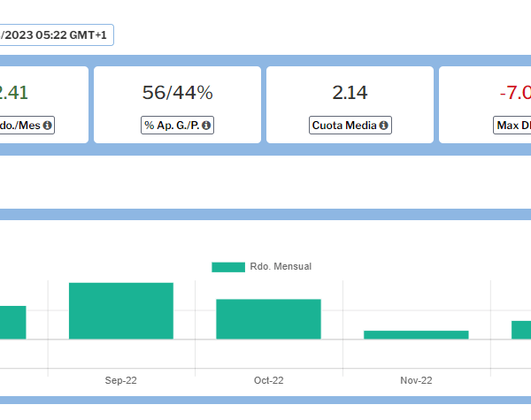
Task: Toggle Rdo. Mensual legend color swatch
Action: coord(228,267)
